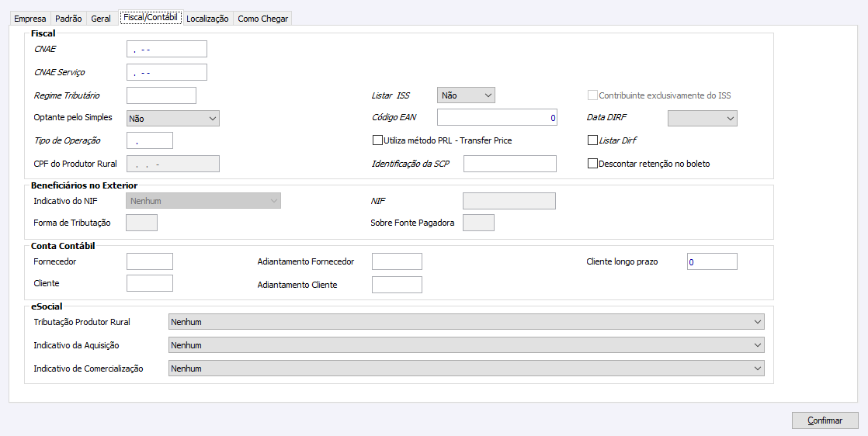868x436 pixels.
Task: Open the Listar ISS dropdown
Action: [x=466, y=95]
